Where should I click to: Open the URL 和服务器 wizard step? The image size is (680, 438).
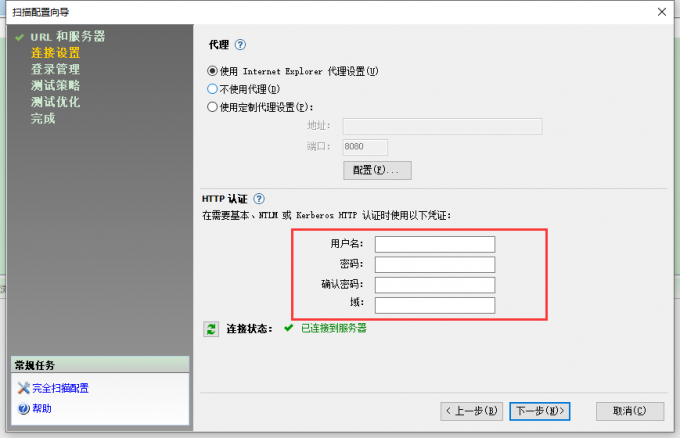pos(67,37)
